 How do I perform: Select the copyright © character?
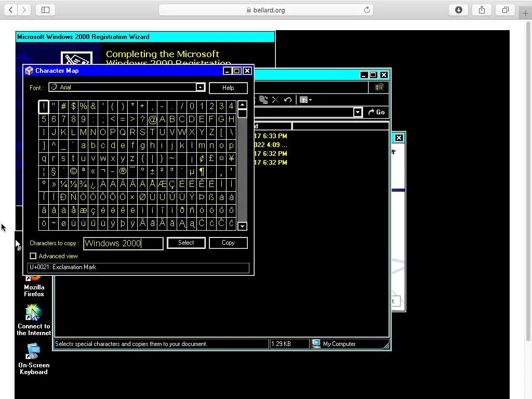73,171
